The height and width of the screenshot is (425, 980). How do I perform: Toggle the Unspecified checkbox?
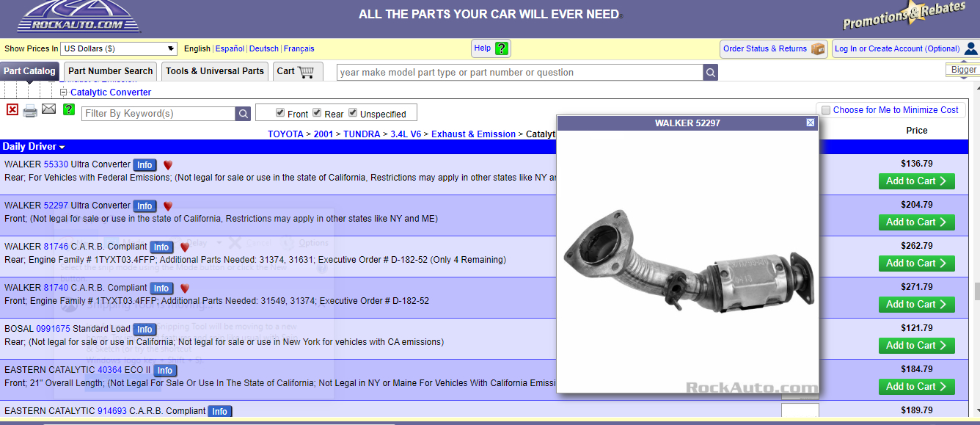353,112
